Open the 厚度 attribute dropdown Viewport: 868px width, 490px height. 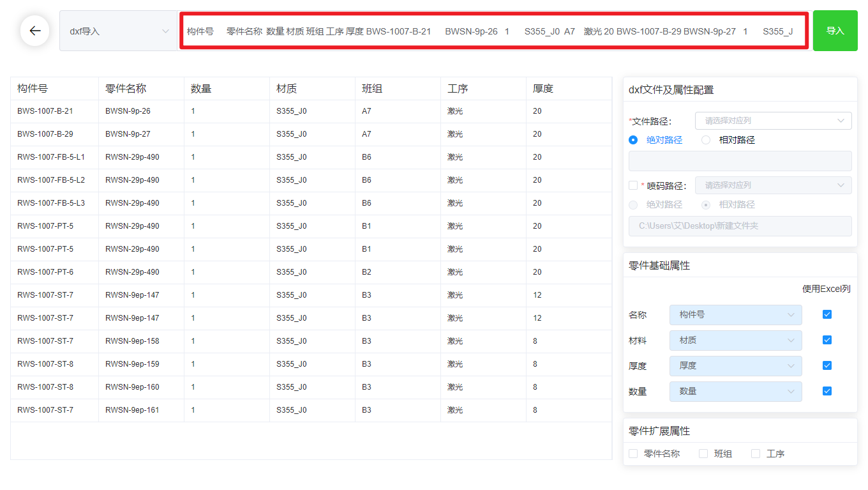click(735, 366)
